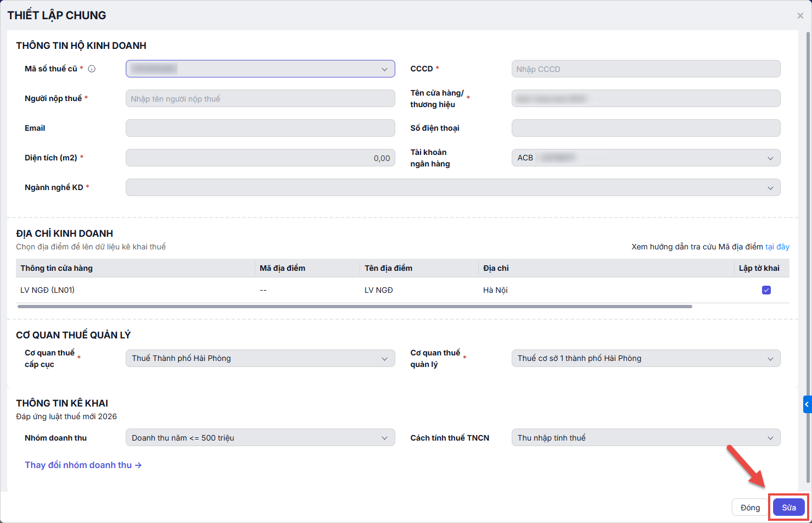The width and height of the screenshot is (812, 523).
Task: Toggle the Lập tờ khai checkbox for LV NGĐ
Action: [x=766, y=290]
